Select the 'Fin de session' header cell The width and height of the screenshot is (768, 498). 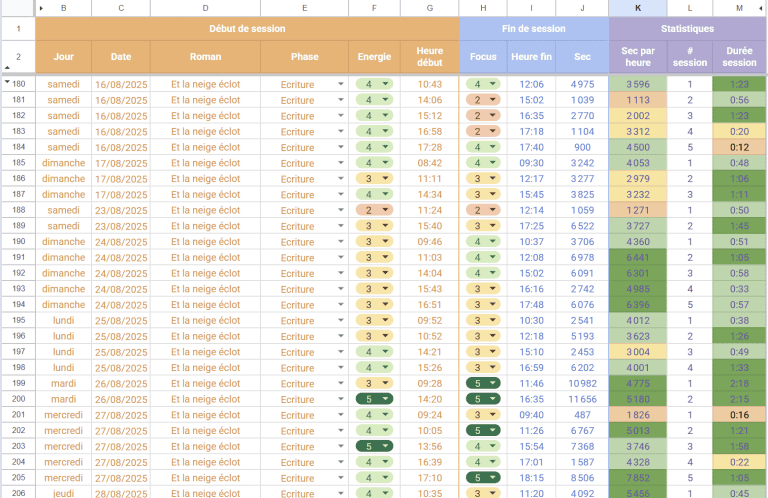pos(534,28)
